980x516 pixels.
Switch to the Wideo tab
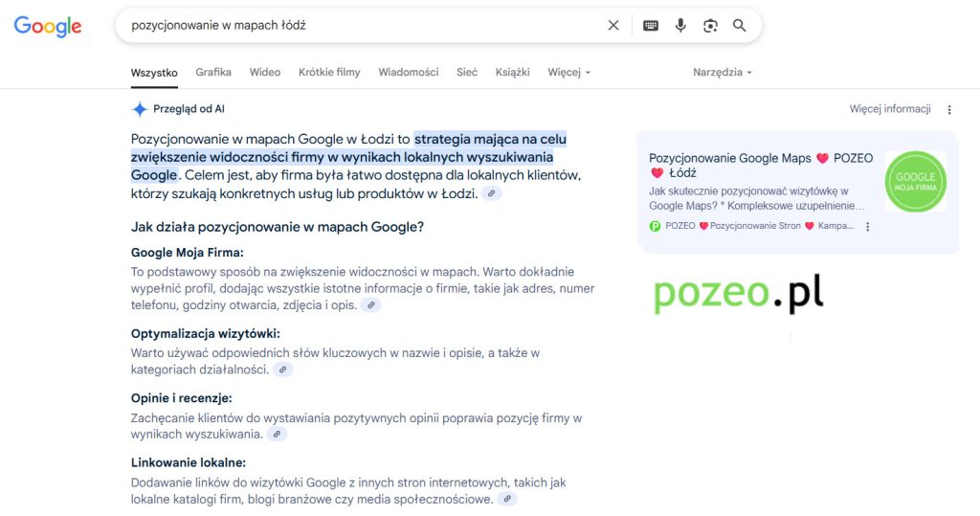point(265,72)
